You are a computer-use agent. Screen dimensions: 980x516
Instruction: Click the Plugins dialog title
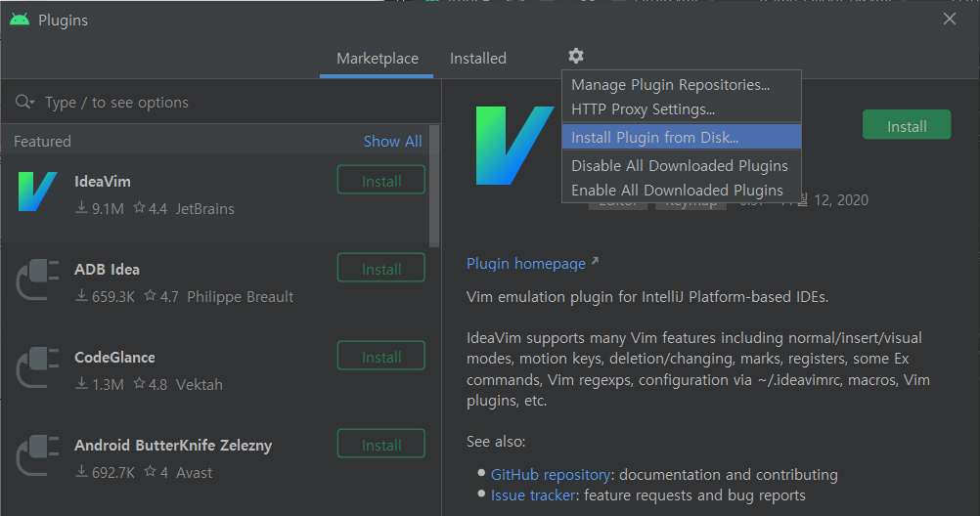[64, 21]
